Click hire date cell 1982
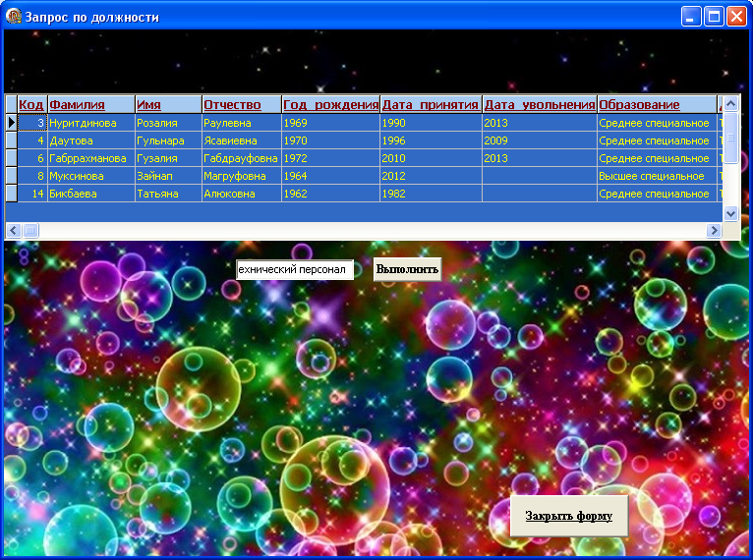Viewport: 753px width, 560px height. (432, 194)
